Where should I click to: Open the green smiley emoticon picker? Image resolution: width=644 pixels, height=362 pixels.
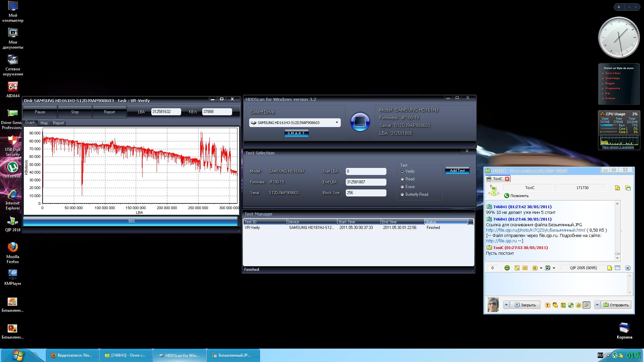click(x=507, y=268)
